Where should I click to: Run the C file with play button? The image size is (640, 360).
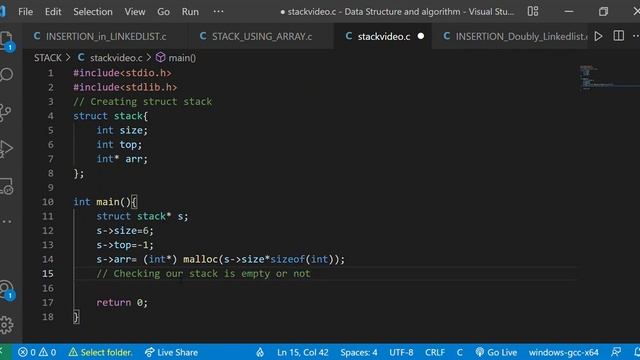(x=598, y=36)
